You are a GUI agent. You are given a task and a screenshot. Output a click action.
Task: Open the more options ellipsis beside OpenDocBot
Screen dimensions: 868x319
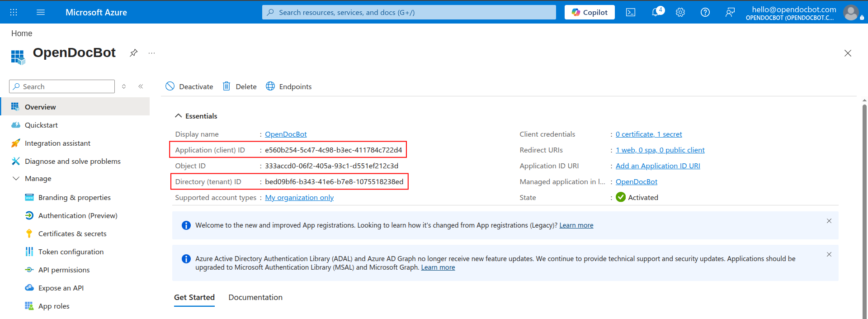(151, 53)
